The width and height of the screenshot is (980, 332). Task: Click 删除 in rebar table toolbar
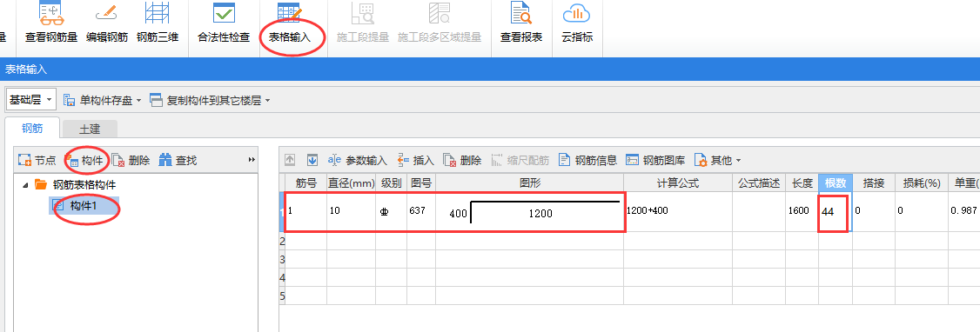pos(462,161)
